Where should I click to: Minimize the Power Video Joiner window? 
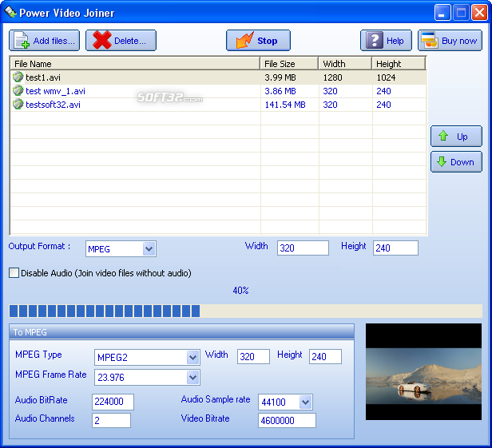(x=442, y=13)
